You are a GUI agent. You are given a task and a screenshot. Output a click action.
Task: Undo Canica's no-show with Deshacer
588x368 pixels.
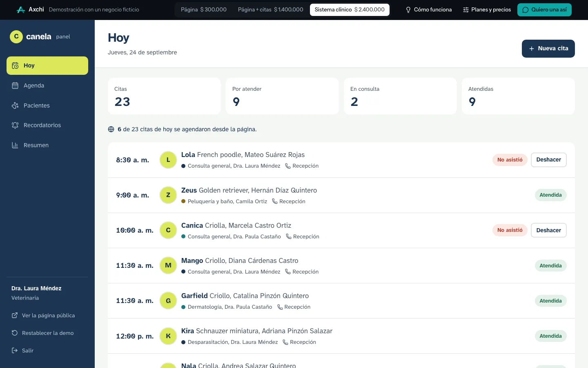pyautogui.click(x=549, y=230)
